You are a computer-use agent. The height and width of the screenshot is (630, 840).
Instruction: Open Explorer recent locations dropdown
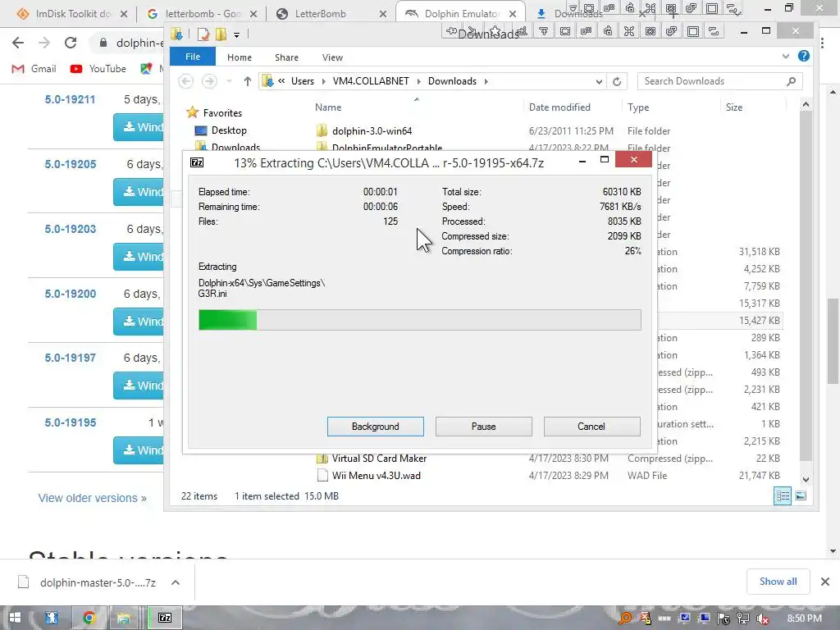pyautogui.click(x=230, y=81)
